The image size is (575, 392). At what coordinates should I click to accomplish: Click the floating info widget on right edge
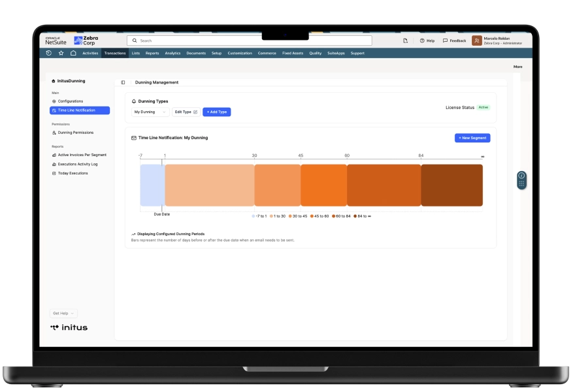(x=521, y=180)
